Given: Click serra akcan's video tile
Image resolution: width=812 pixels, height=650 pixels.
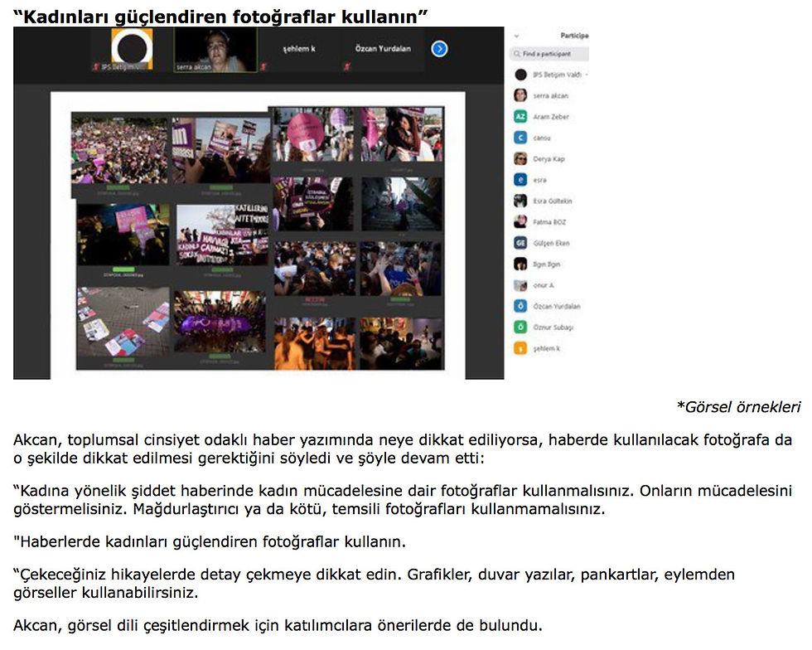Looking at the screenshot, I should 215,50.
